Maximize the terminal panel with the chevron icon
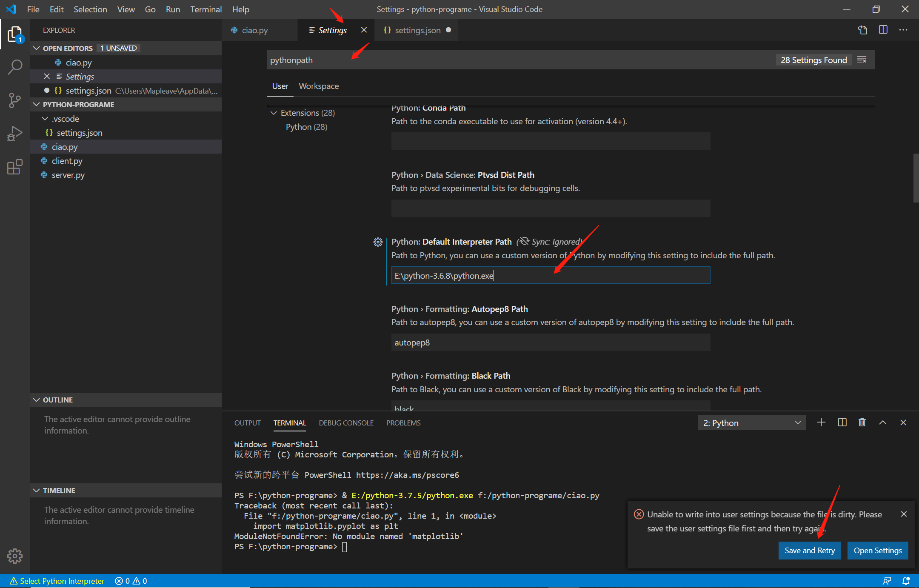Screen dimensions: 919x588 point(883,422)
